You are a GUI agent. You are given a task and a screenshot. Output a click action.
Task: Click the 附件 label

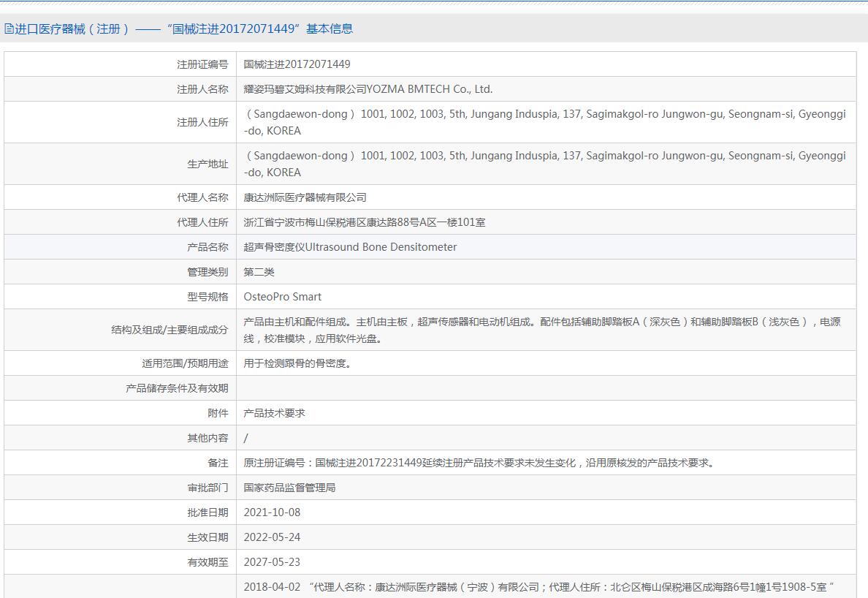click(218, 413)
